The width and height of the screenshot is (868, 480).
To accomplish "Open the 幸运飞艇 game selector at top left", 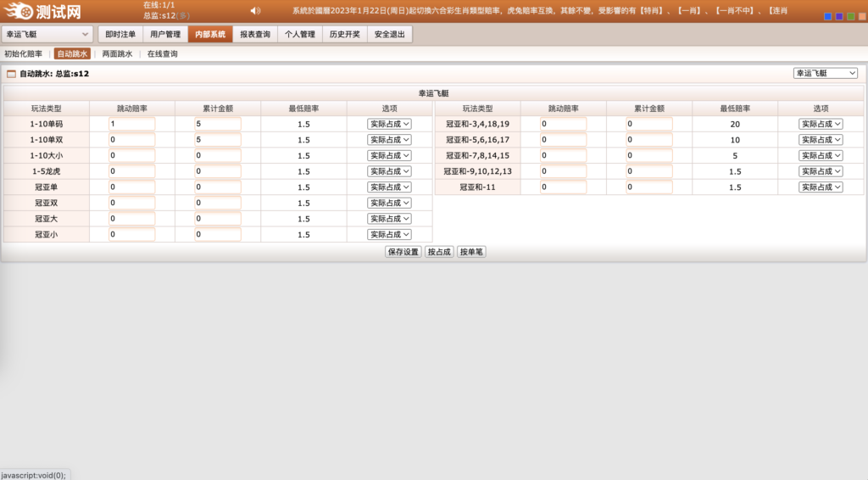I will click(47, 34).
